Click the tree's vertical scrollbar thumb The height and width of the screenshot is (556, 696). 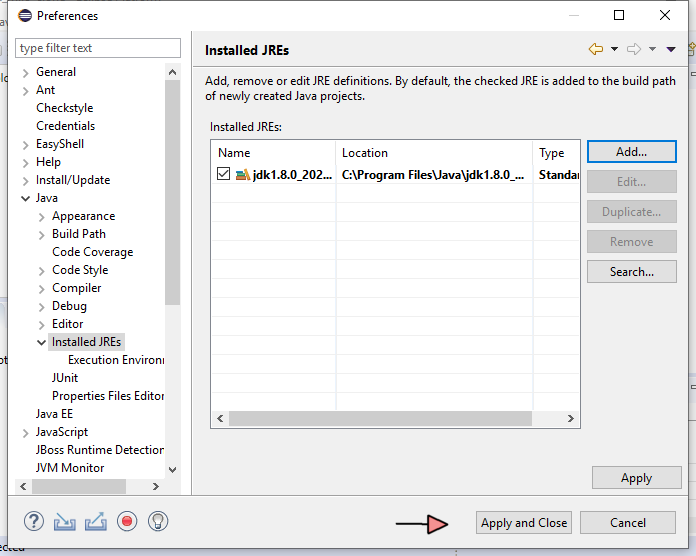(x=172, y=192)
